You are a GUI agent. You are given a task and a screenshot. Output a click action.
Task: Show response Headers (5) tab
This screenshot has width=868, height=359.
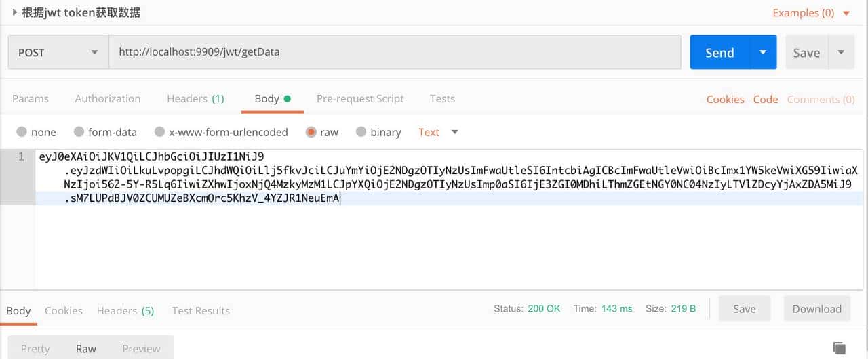pos(125,311)
